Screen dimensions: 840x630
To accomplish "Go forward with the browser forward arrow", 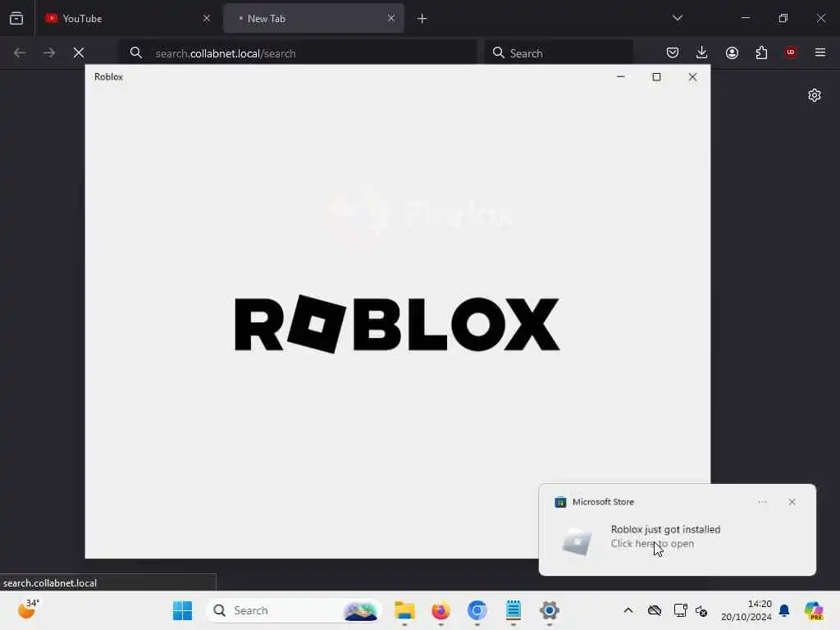I will pyautogui.click(x=48, y=52).
